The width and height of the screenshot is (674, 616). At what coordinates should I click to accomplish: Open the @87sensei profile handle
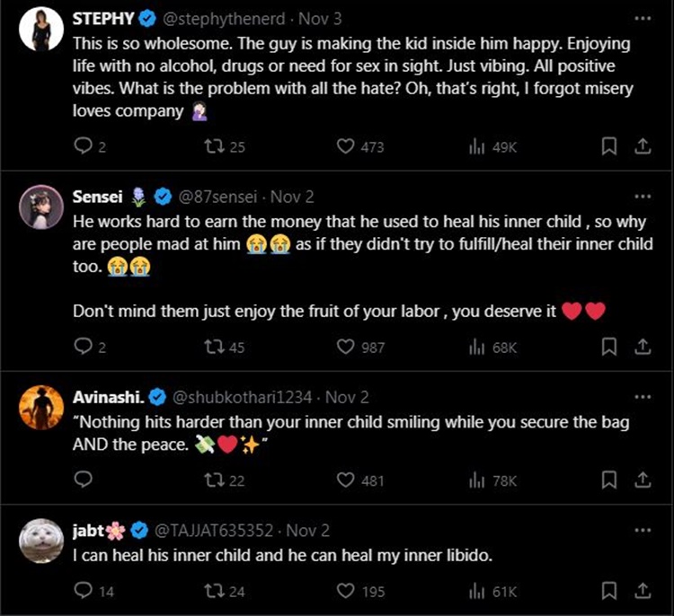click(218, 197)
